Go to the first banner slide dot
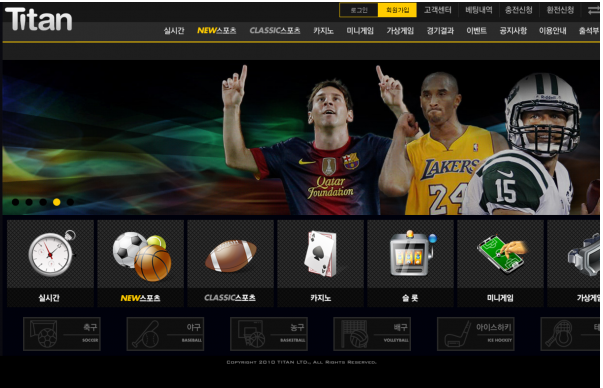603x388 pixels. pos(15,202)
